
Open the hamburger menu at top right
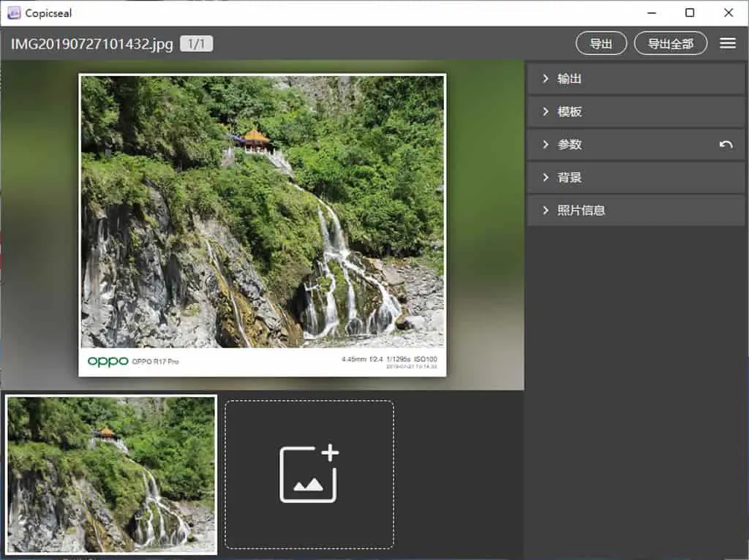[728, 43]
